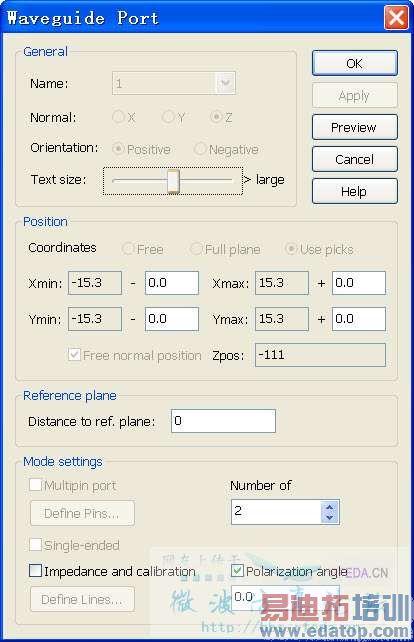The height and width of the screenshot is (642, 414).
Task: Enable Impedance and calibration checkbox
Action: pos(36,570)
